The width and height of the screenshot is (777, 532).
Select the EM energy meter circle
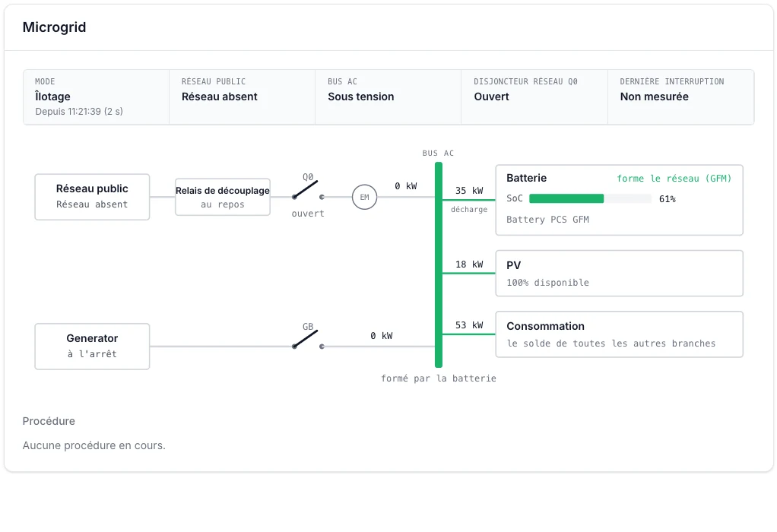pyautogui.click(x=365, y=197)
